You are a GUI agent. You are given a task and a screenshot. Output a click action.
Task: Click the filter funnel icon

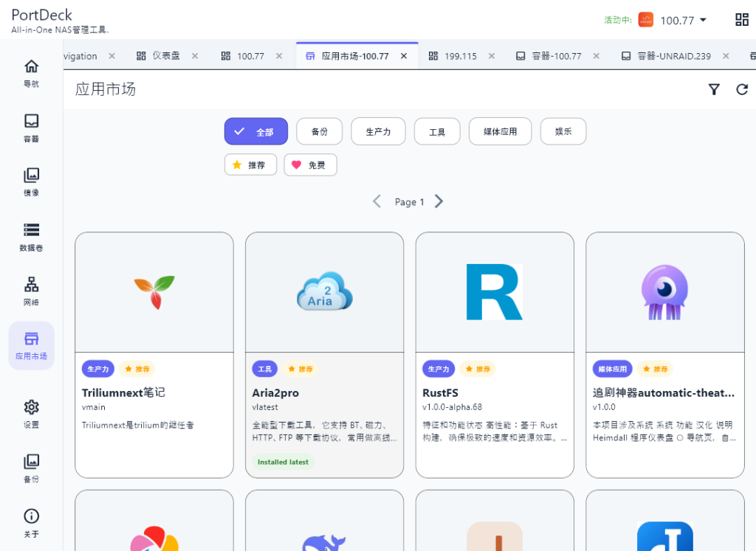714,89
